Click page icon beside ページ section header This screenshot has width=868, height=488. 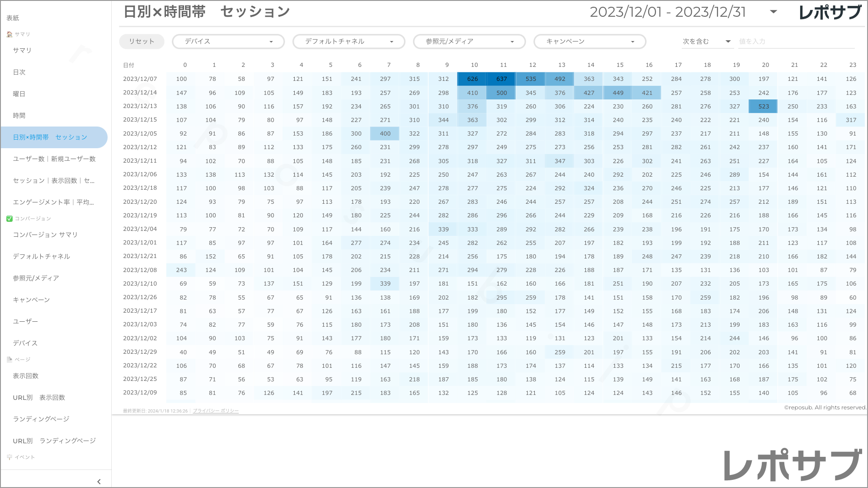tap(9, 360)
